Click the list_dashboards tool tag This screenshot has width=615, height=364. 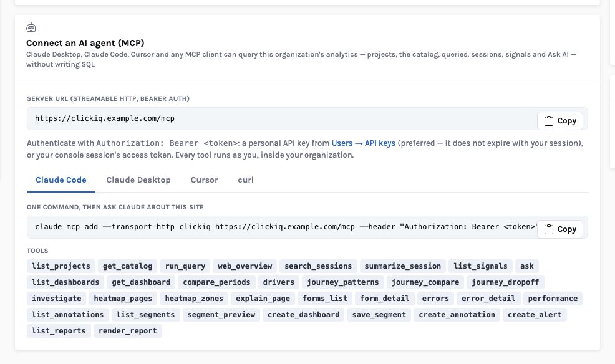click(65, 282)
